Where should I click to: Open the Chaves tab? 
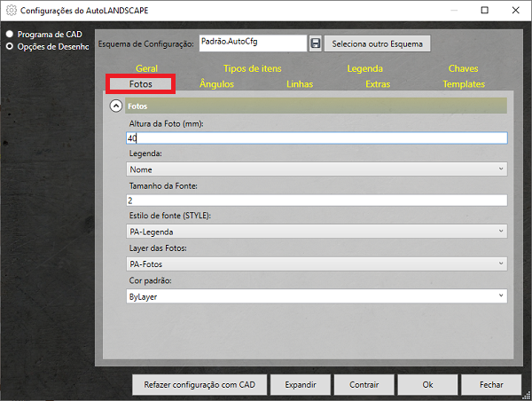click(x=463, y=68)
